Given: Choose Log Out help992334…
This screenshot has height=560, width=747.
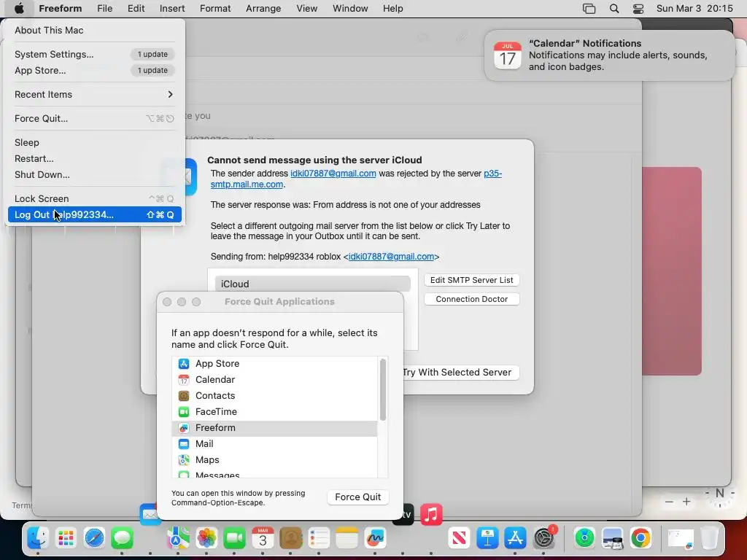Looking at the screenshot, I should 94,215.
